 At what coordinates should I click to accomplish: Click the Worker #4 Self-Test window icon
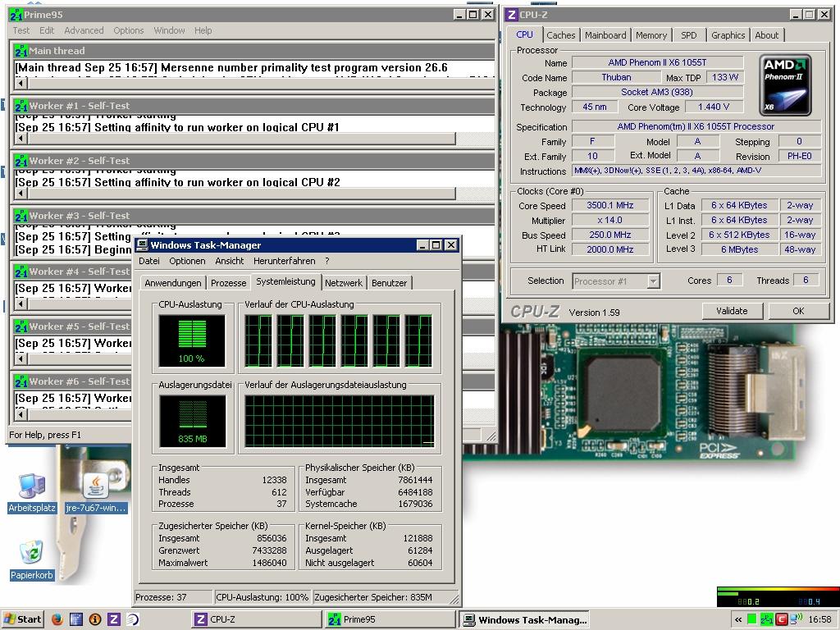coord(21,271)
